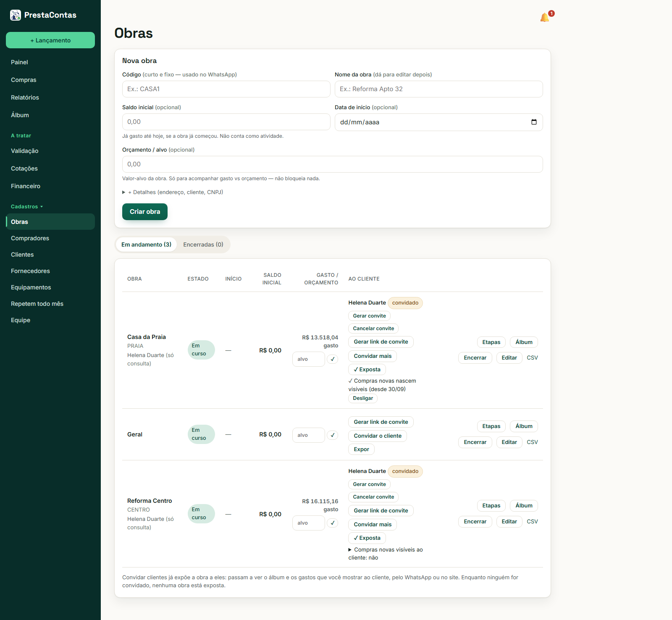Screen dimensions: 672x620
Task: Click Gerar convite for Casa da Praia
Action: click(369, 316)
